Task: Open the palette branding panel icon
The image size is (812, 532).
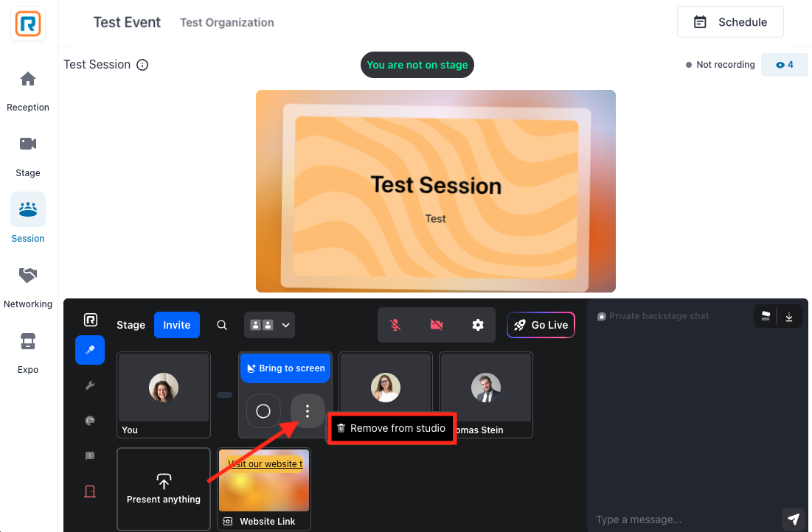Action: [90, 421]
